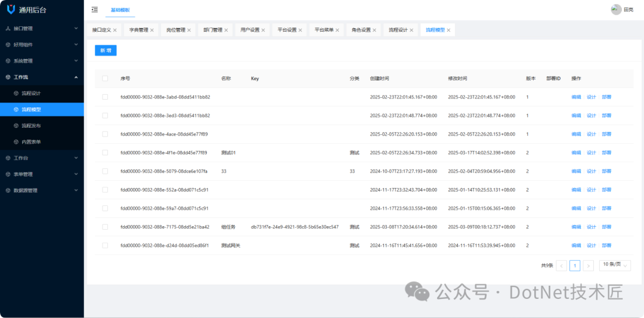Screen dimensions: 644x318
Task: Click the icon beside 内置表单 in sidebar
Action: point(16,142)
